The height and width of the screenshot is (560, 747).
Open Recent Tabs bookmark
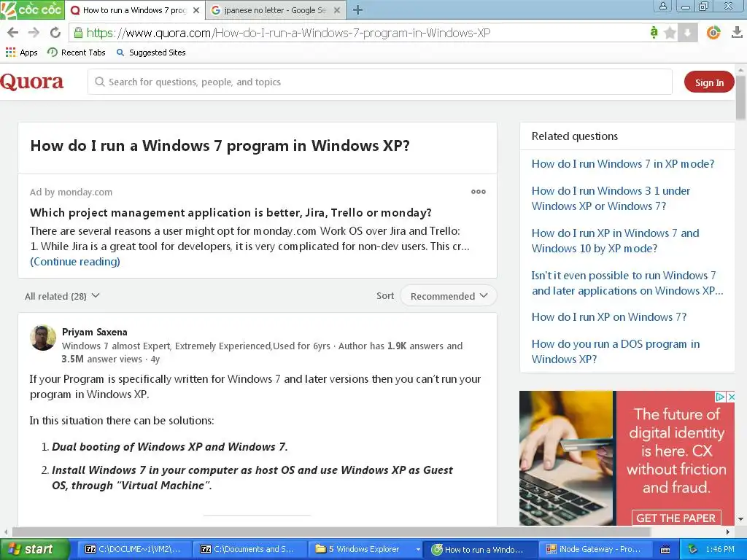click(76, 52)
